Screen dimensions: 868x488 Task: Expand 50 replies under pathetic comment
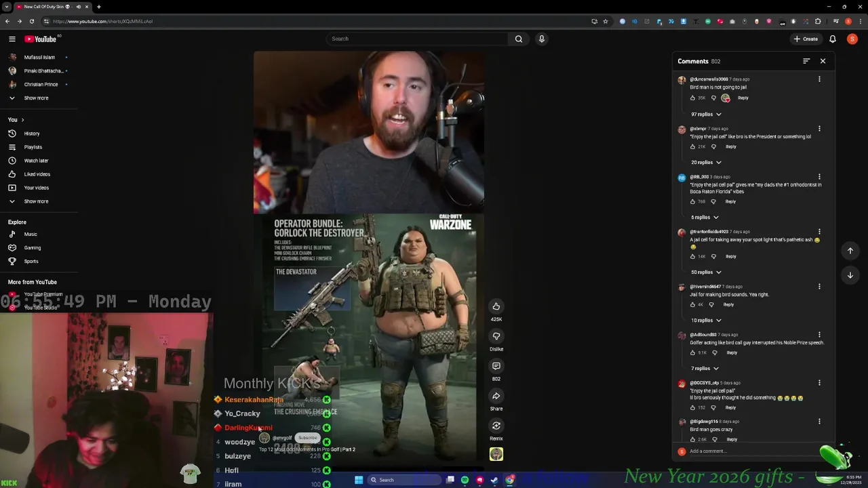[706, 272]
